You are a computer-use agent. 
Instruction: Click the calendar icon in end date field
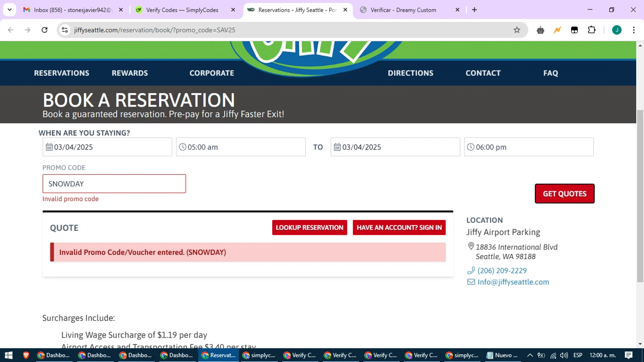tap(337, 147)
